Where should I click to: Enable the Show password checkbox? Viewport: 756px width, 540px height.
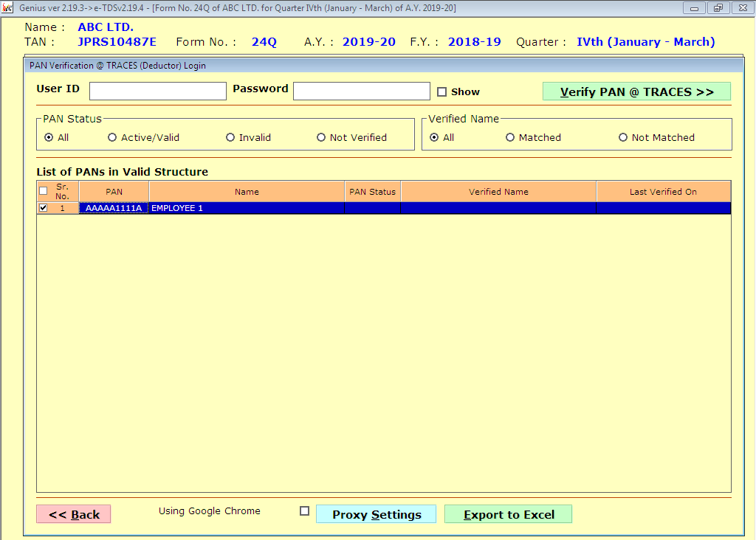pos(442,92)
